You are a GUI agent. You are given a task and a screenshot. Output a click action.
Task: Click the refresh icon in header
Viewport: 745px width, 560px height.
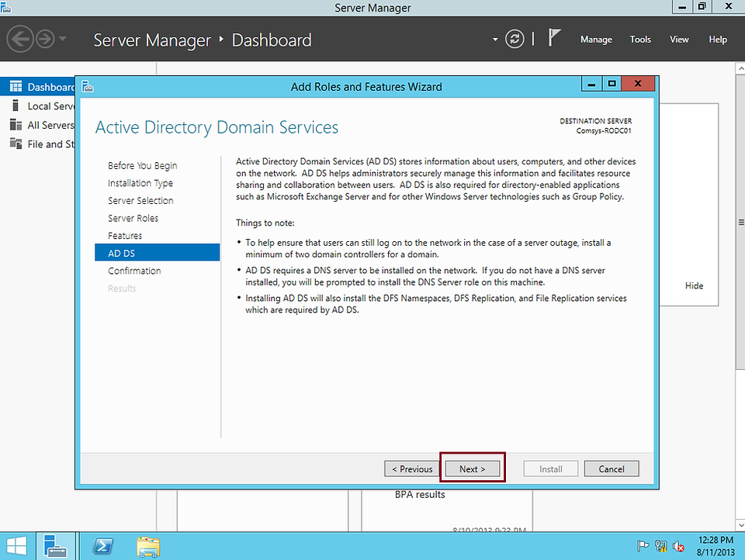click(x=515, y=39)
